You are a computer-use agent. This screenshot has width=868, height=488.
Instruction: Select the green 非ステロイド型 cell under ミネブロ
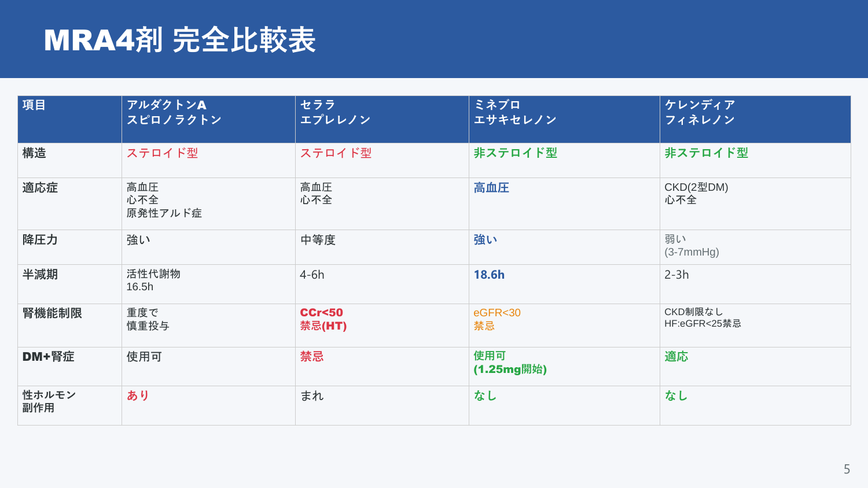pos(564,160)
